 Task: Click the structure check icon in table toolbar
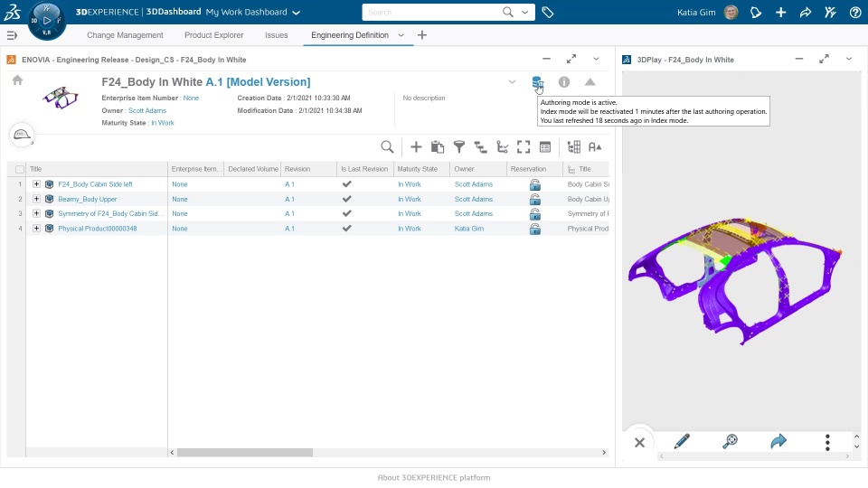pos(502,146)
